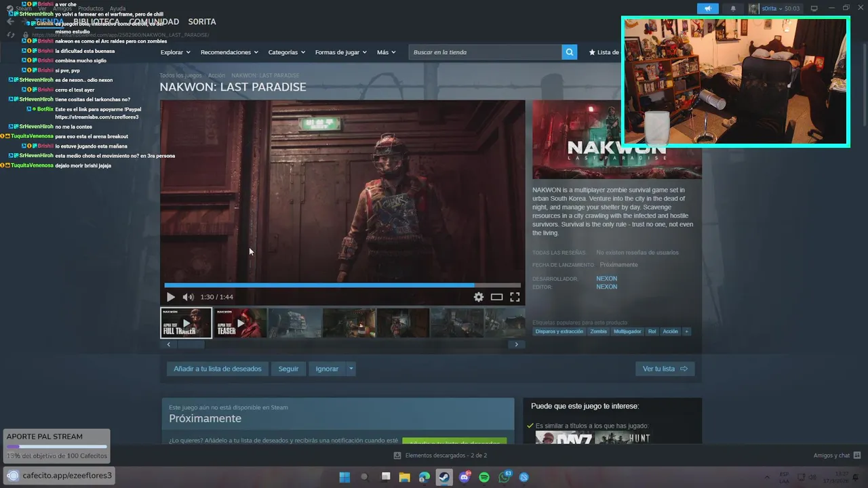
Task: Expand the Recomendaciones menu
Action: pos(229,52)
